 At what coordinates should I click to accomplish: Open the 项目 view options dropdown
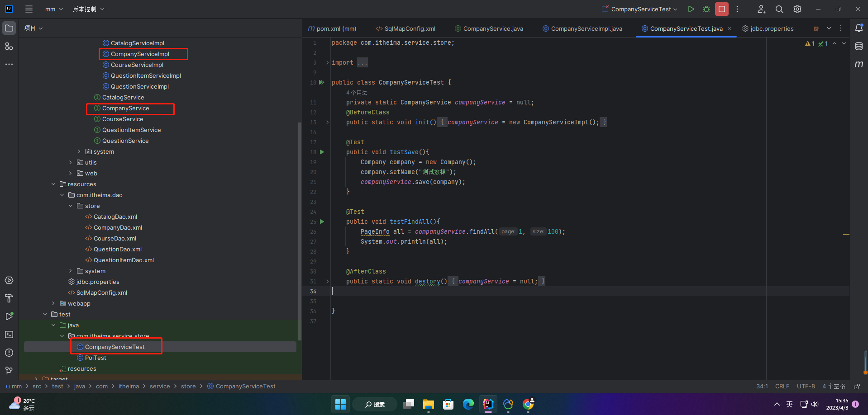tap(33, 28)
